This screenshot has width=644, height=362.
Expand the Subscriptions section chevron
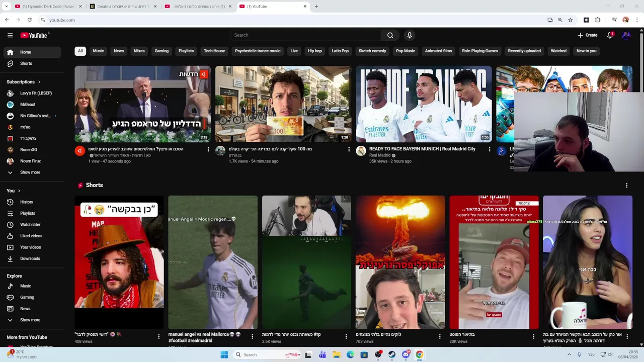click(x=39, y=82)
